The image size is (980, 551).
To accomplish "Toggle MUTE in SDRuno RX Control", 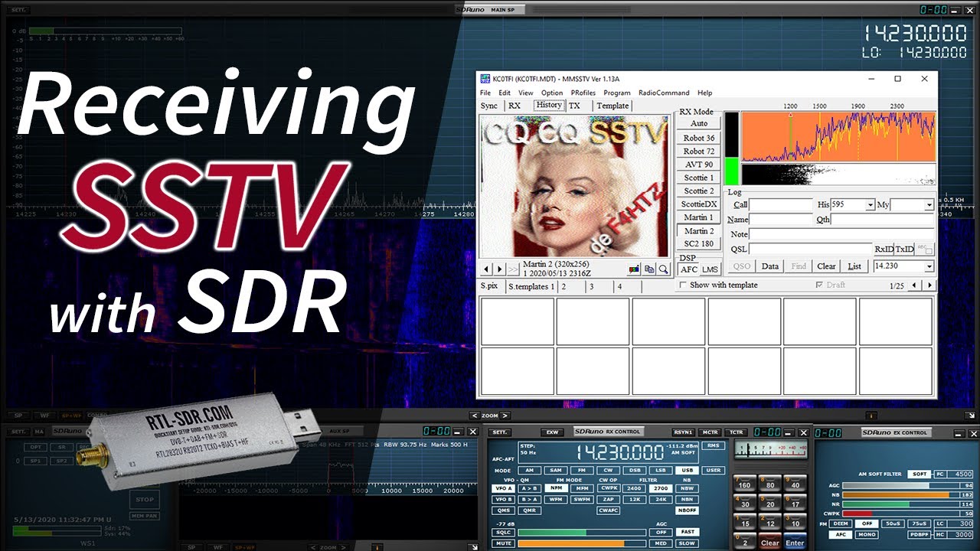I will (502, 543).
